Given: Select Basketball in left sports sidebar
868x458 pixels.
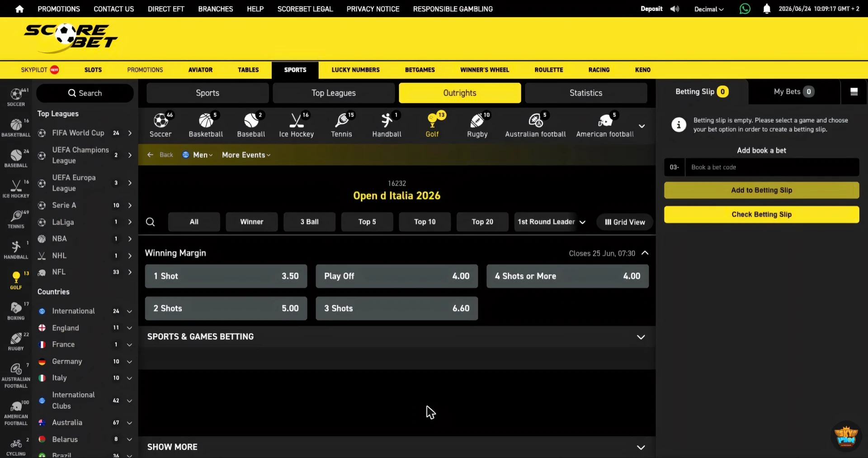Looking at the screenshot, I should (16, 128).
